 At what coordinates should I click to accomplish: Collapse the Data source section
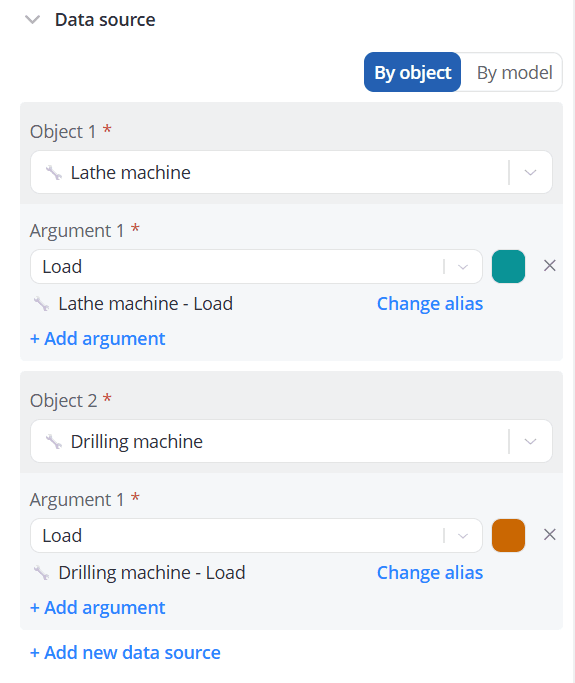pyautogui.click(x=33, y=20)
